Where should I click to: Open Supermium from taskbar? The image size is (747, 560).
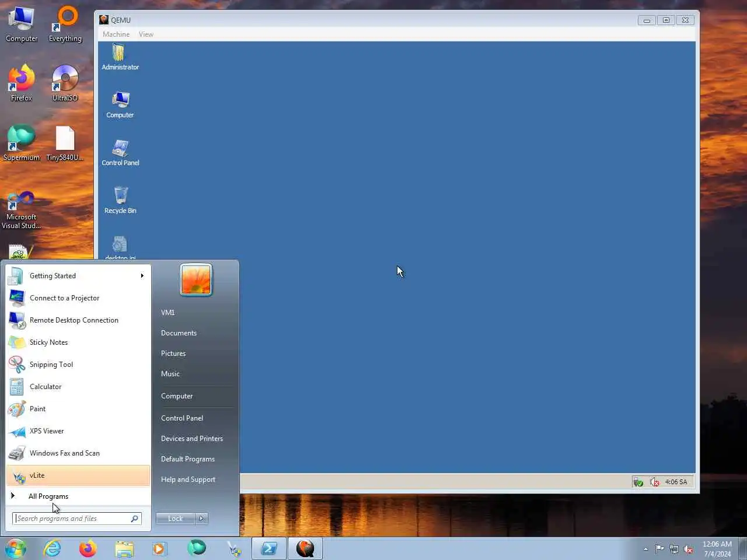click(197, 548)
